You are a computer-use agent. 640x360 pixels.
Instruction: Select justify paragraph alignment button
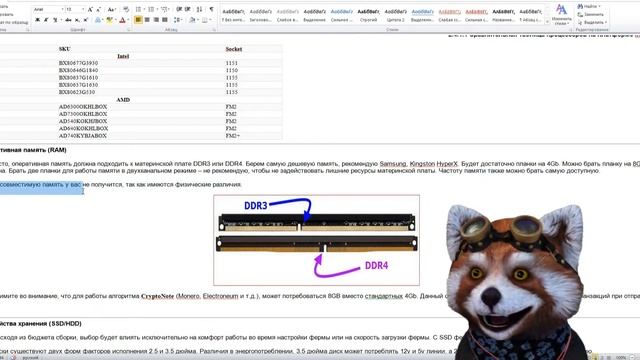pos(165,20)
